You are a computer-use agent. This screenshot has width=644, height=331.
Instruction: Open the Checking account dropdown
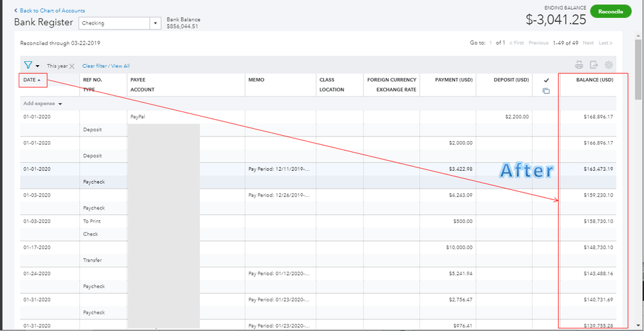[155, 23]
